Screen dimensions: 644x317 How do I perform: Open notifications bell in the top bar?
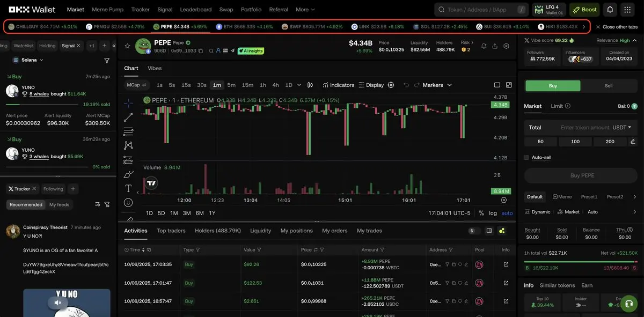tap(610, 10)
